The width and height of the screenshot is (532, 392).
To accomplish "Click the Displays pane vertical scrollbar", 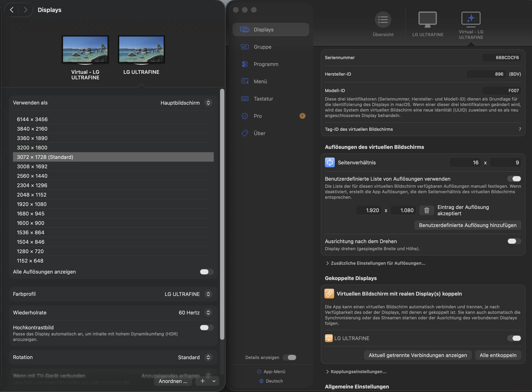I will pos(222,213).
